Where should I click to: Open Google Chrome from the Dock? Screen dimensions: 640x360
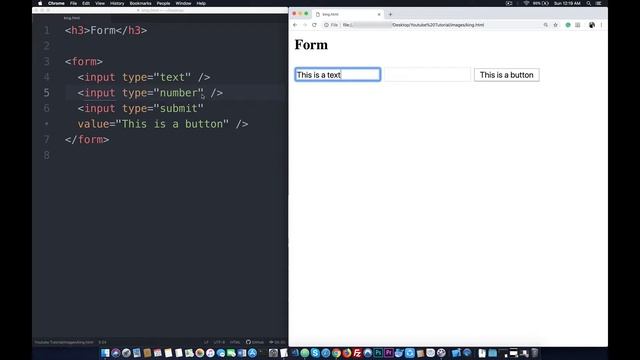click(x=336, y=353)
